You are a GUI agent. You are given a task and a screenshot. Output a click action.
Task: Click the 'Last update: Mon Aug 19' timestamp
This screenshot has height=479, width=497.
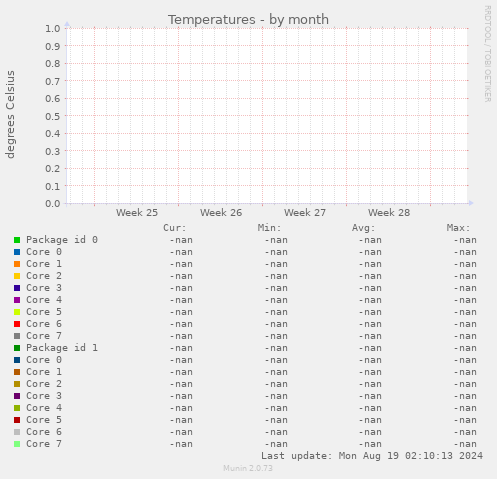click(372, 456)
